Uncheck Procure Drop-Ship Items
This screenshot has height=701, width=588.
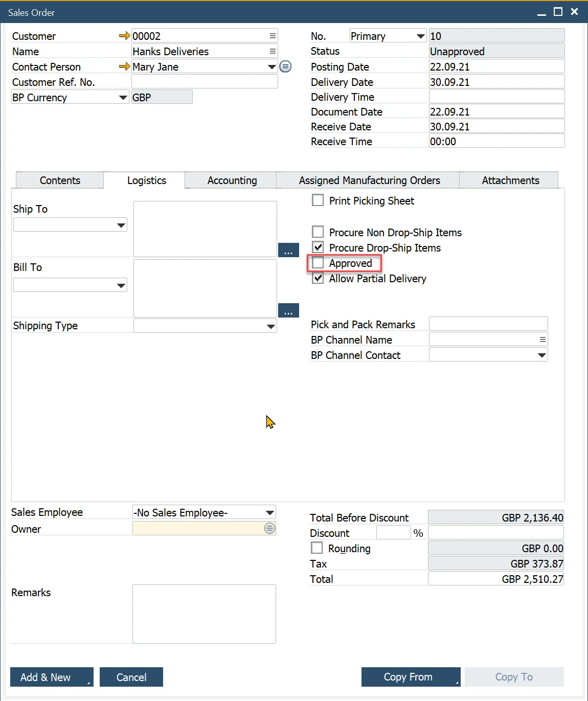tap(318, 247)
